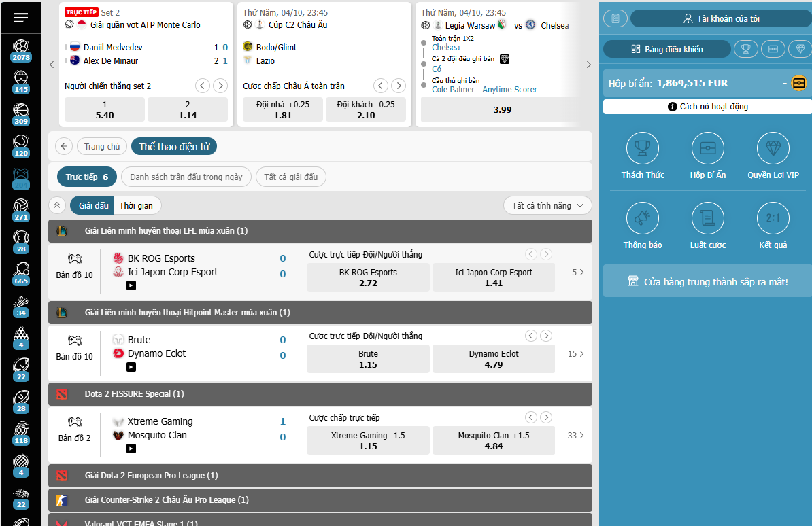The image size is (812, 526).
Task: Open Luật cược rules icon
Action: [x=707, y=218]
